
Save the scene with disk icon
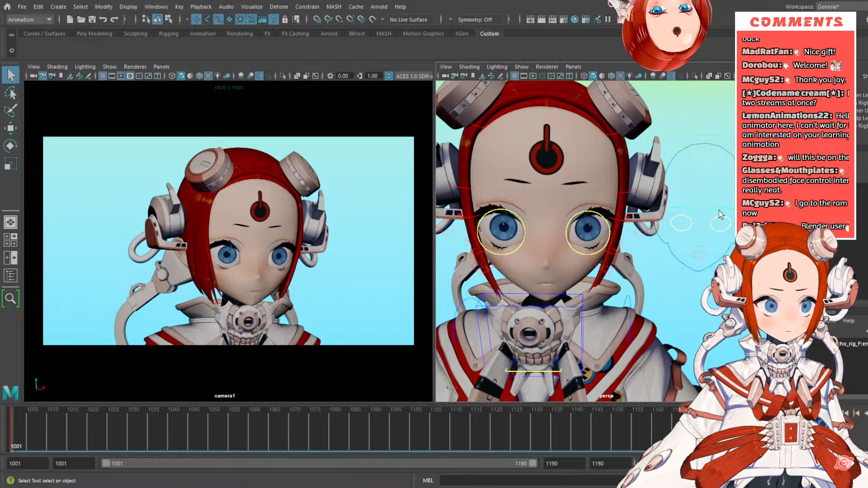tap(92, 19)
